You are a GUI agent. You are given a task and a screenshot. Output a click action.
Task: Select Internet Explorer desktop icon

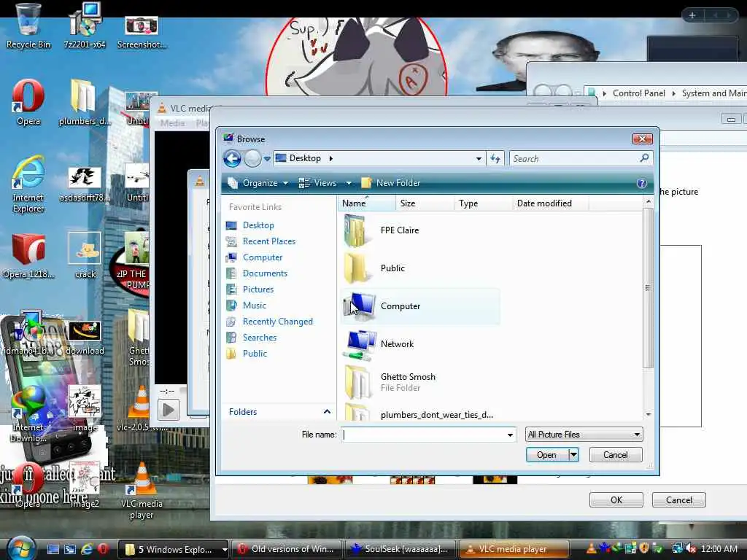(28, 183)
